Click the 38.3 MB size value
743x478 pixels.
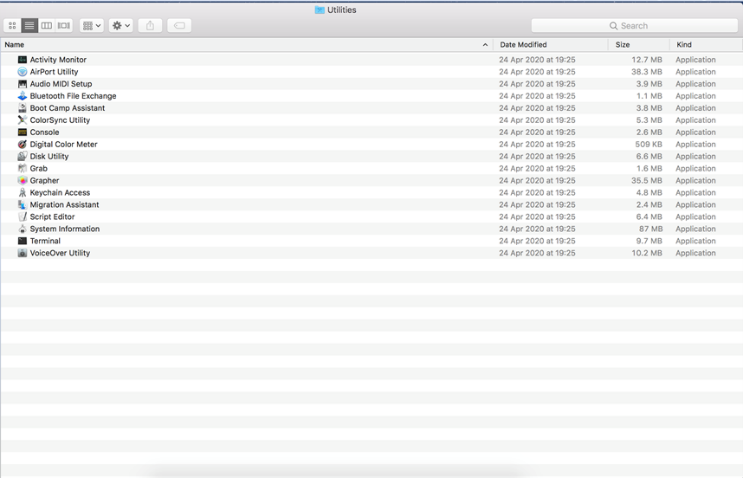point(646,72)
